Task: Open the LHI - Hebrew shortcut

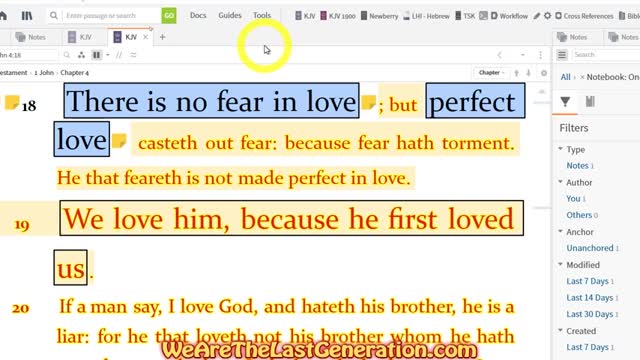Action: coord(426,16)
